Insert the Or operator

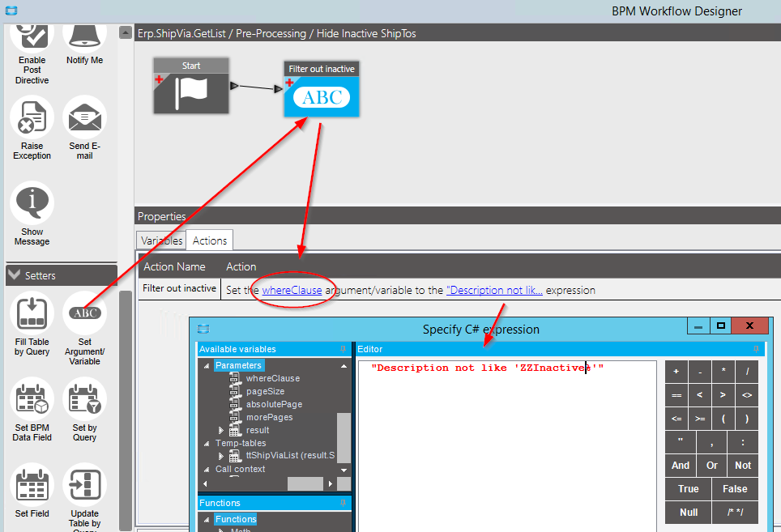(712, 466)
